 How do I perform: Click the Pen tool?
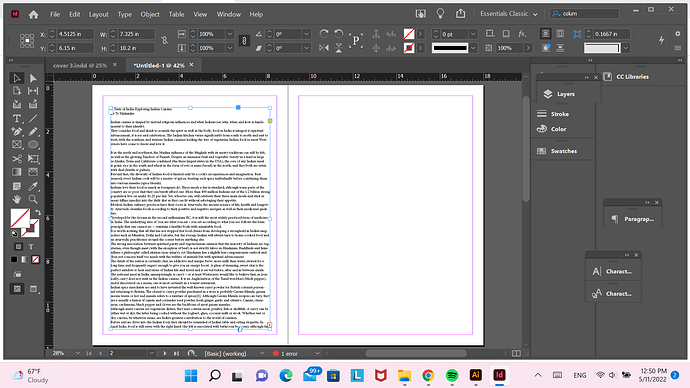[17, 132]
